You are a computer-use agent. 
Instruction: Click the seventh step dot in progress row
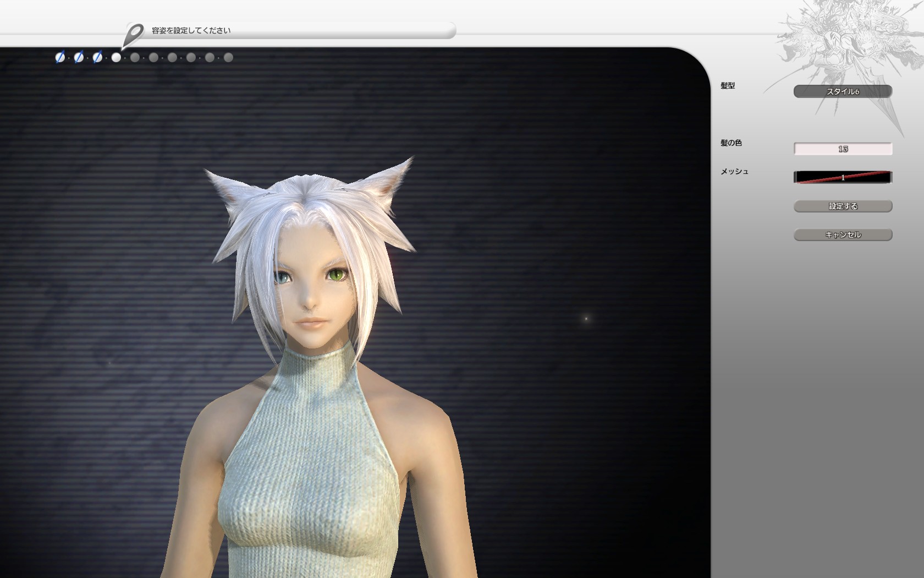click(172, 57)
